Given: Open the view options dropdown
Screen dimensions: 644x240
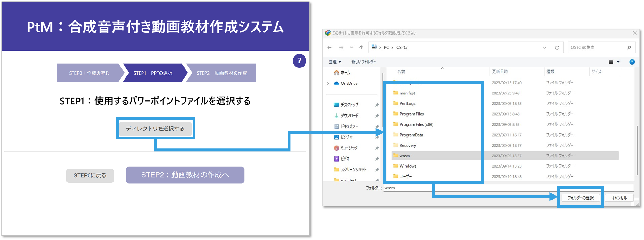Looking at the screenshot, I should (614, 62).
